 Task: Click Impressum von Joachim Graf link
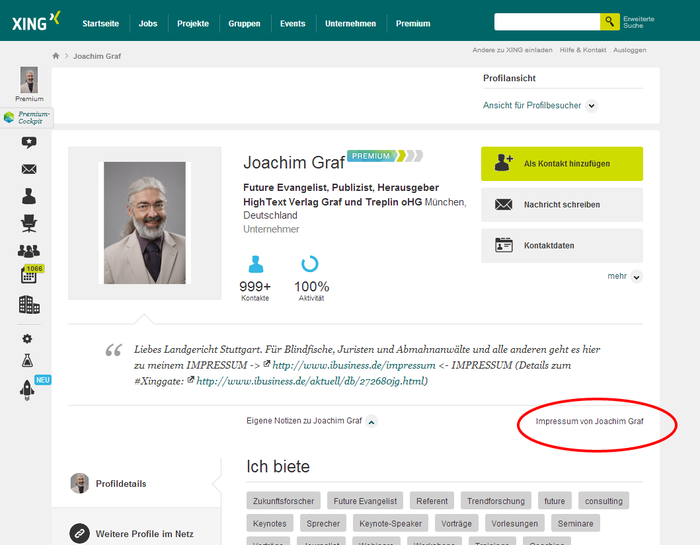click(589, 421)
